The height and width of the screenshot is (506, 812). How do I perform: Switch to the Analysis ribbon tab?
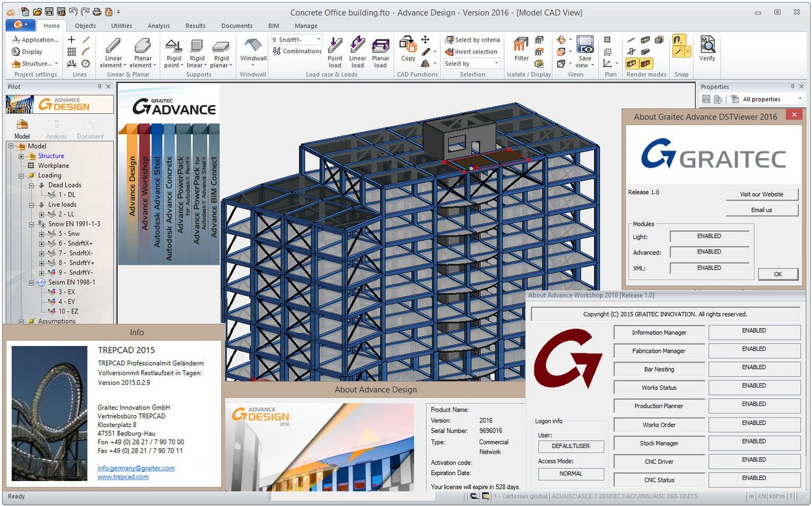click(x=159, y=26)
